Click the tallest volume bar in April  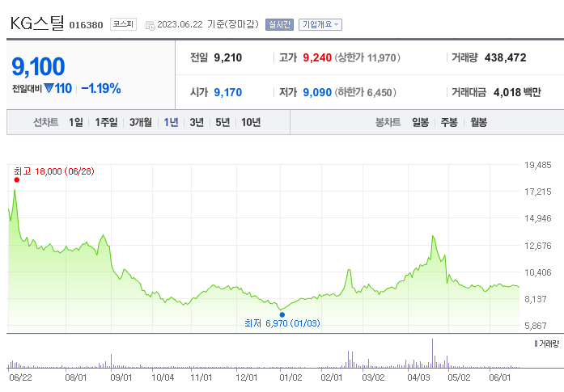[x=432, y=353]
